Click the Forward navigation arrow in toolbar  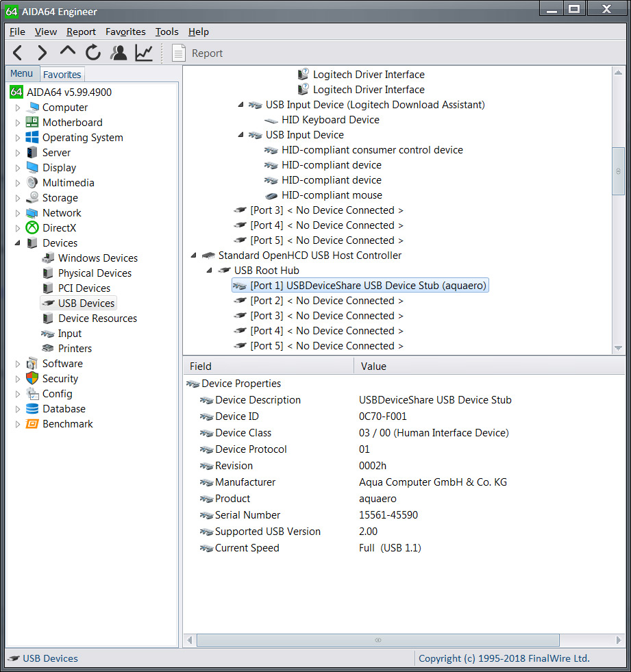click(x=42, y=53)
